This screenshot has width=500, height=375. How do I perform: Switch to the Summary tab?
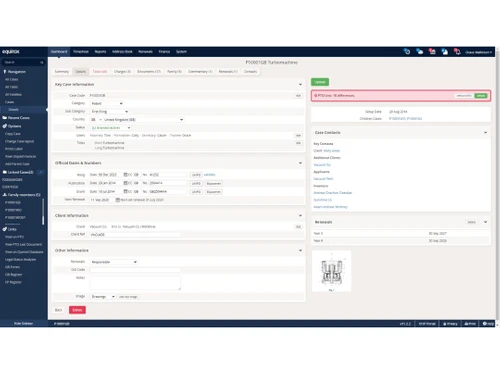click(x=62, y=72)
